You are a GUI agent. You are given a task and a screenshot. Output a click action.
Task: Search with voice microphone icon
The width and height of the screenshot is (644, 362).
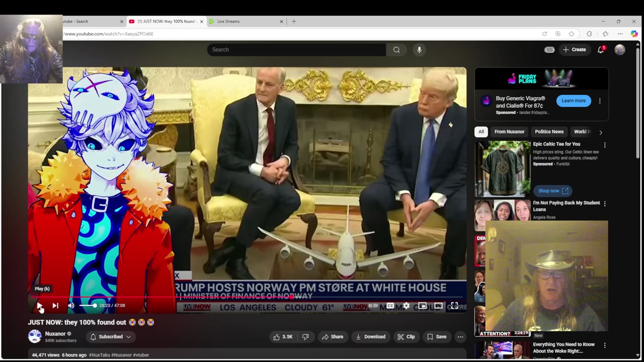click(x=419, y=50)
